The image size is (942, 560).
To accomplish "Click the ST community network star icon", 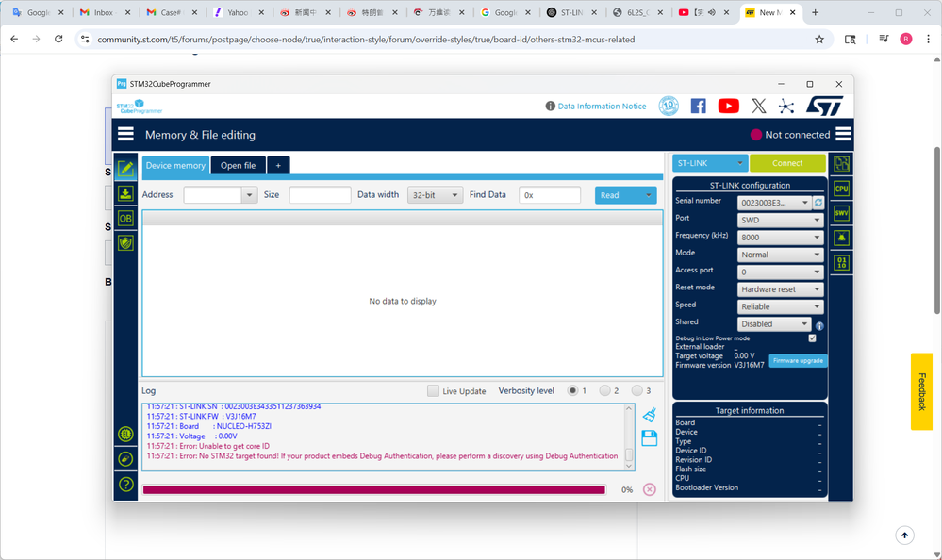I will [786, 107].
